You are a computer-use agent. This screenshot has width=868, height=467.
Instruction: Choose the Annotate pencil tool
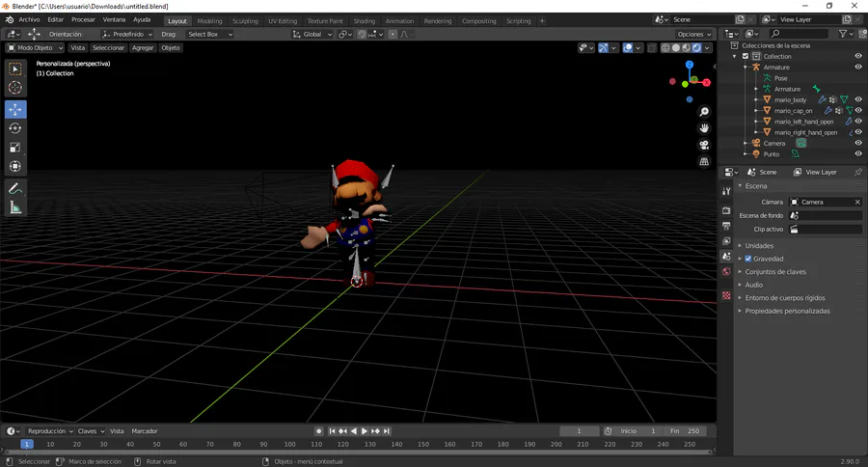[x=15, y=188]
